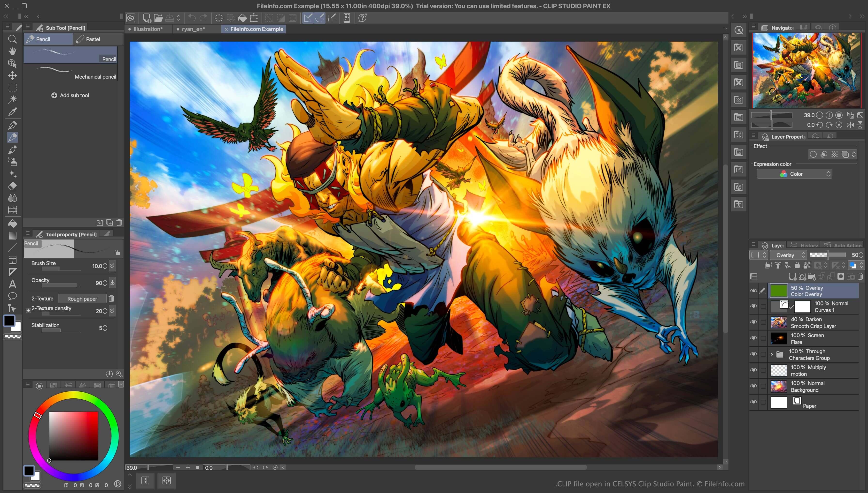This screenshot has width=868, height=493.
Task: Select the Mechanical pencil sub tool
Action: tap(70, 73)
